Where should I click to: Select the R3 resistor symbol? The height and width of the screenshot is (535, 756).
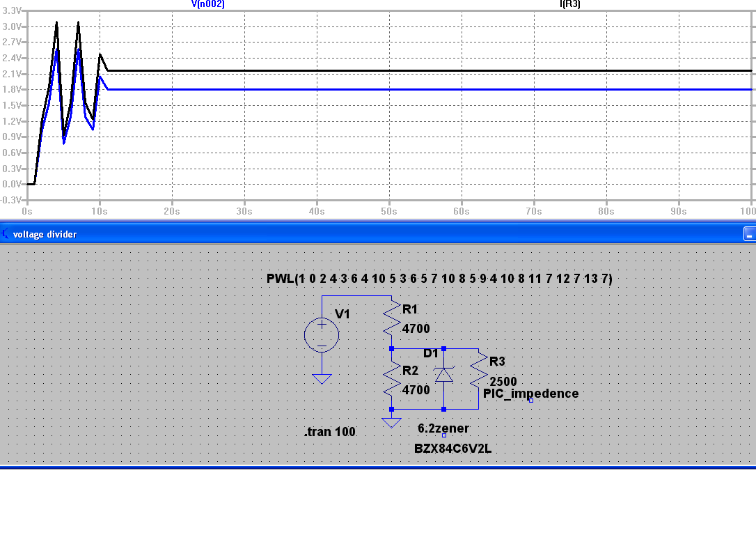(x=479, y=371)
